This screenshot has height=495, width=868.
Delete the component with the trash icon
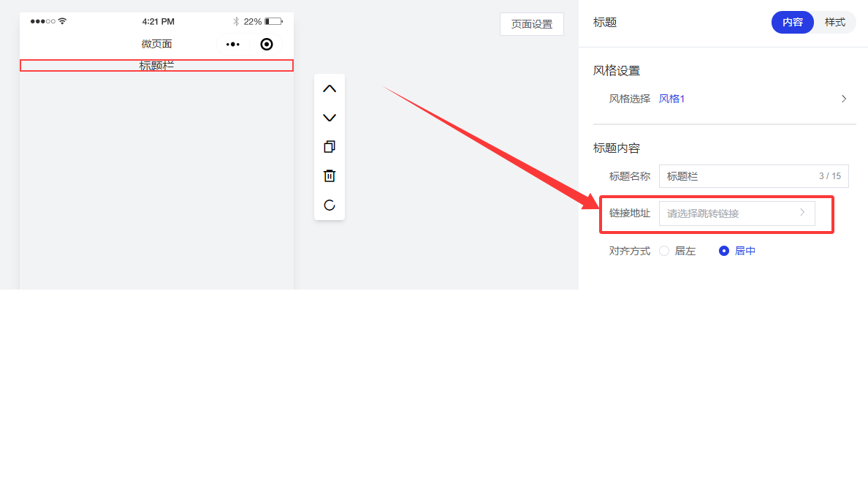pos(329,176)
